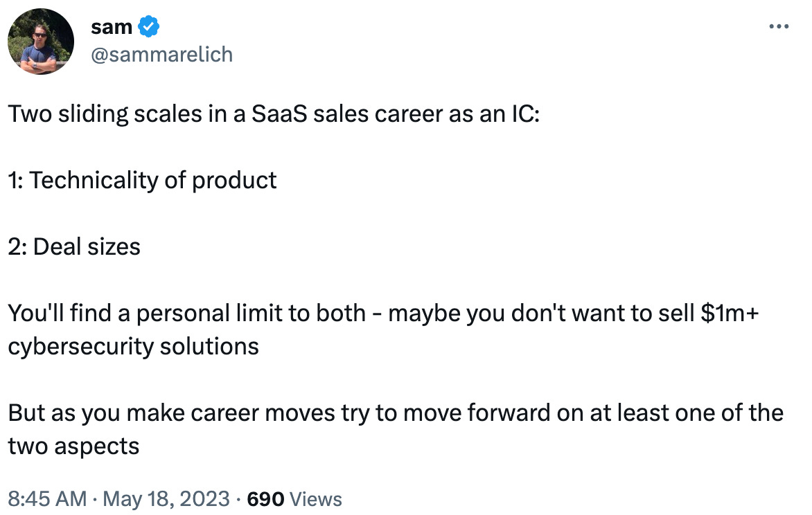The width and height of the screenshot is (812, 515).
Task: Click the bold 690 view count number
Action: pos(265,500)
